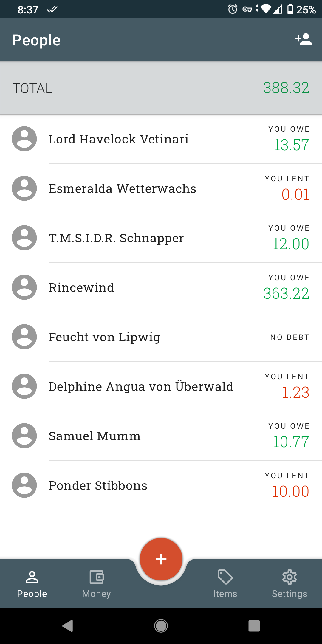Tap Rincewind's 363.22 owed amount
322x644 pixels.
pyautogui.click(x=286, y=294)
